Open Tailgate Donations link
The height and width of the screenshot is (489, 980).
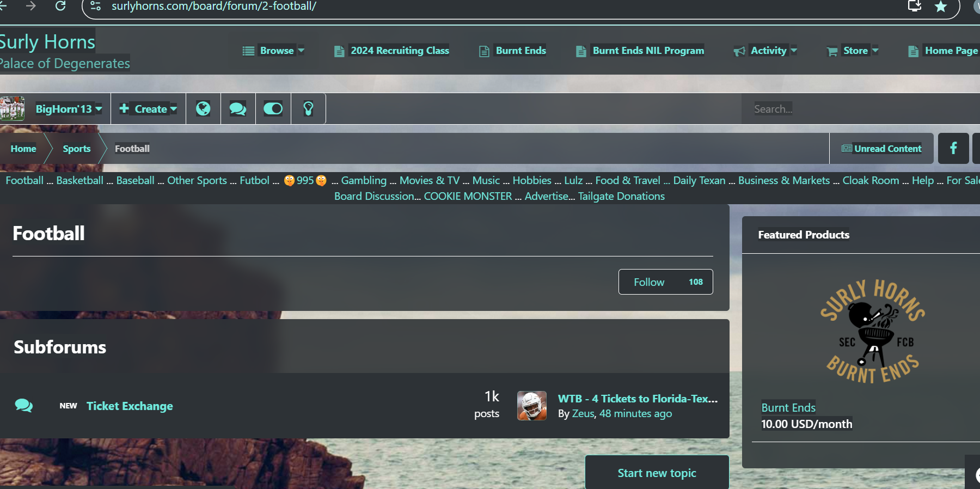621,196
